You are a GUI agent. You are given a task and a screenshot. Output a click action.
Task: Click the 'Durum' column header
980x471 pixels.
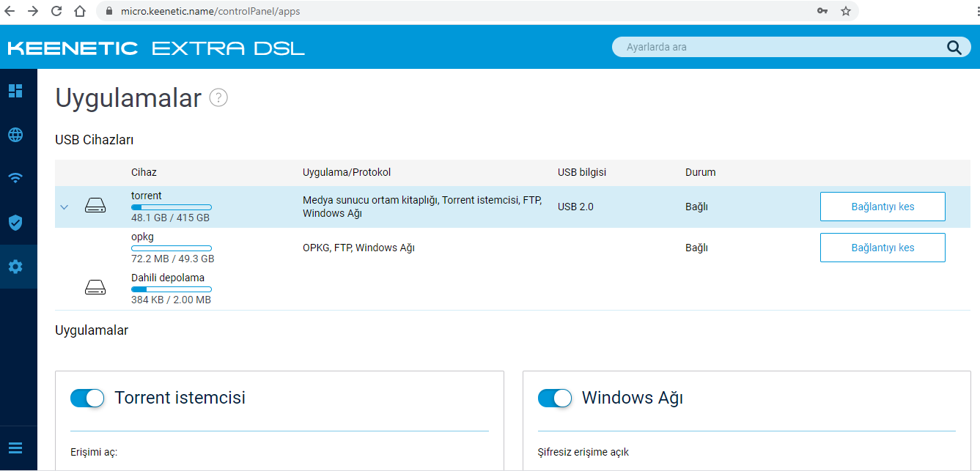[701, 172]
